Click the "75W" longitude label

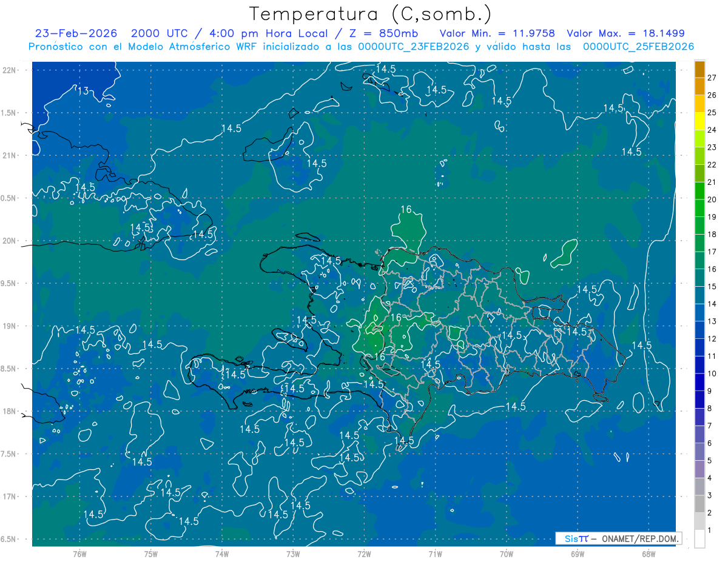pyautogui.click(x=150, y=554)
